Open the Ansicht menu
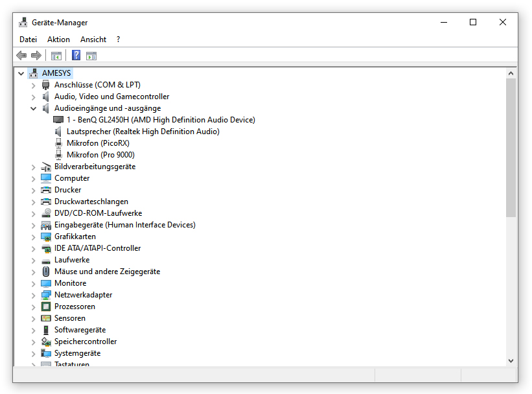This screenshot has width=532, height=394. click(93, 40)
